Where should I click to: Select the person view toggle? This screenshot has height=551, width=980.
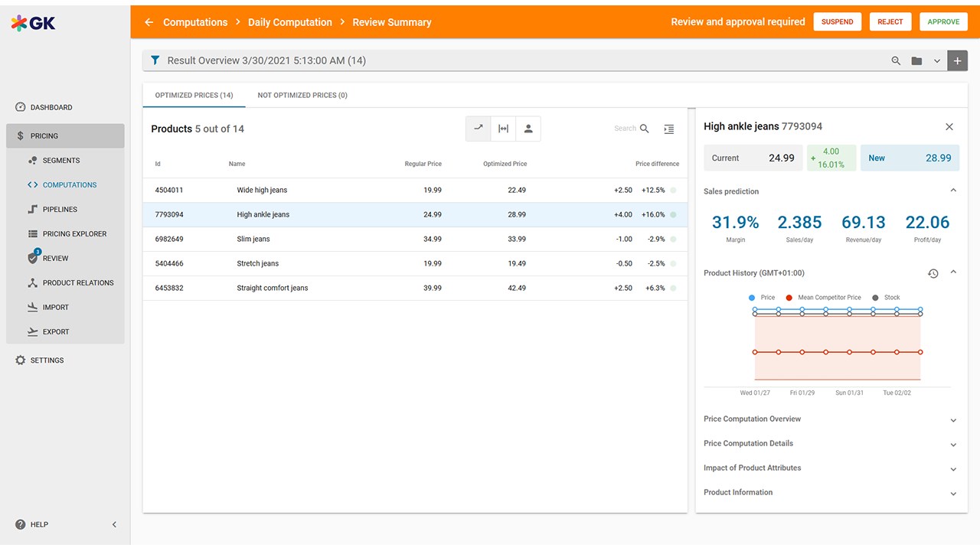pyautogui.click(x=528, y=129)
